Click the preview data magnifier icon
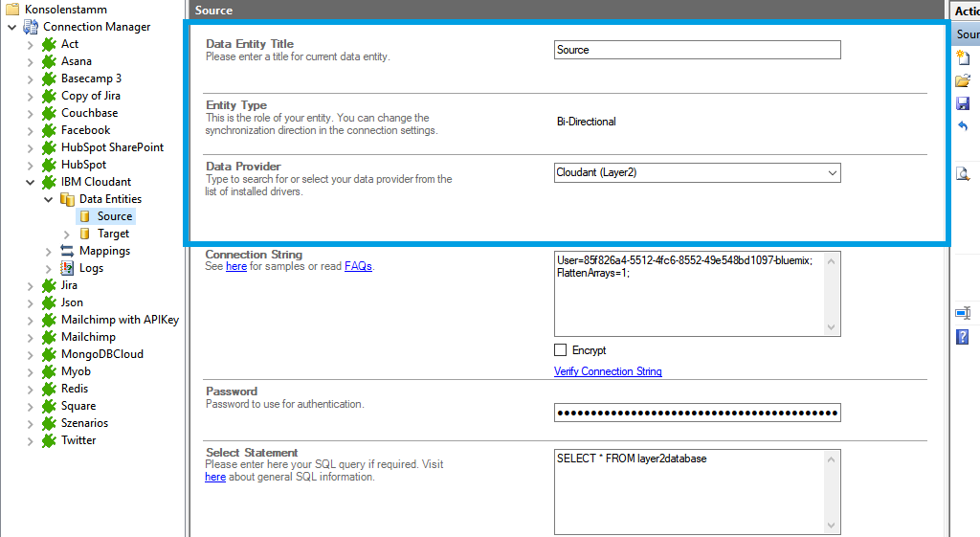Image resolution: width=980 pixels, height=537 pixels. 963,173
